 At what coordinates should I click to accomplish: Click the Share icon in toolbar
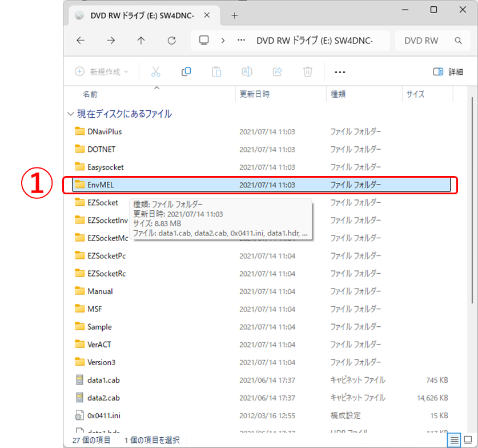coord(278,72)
